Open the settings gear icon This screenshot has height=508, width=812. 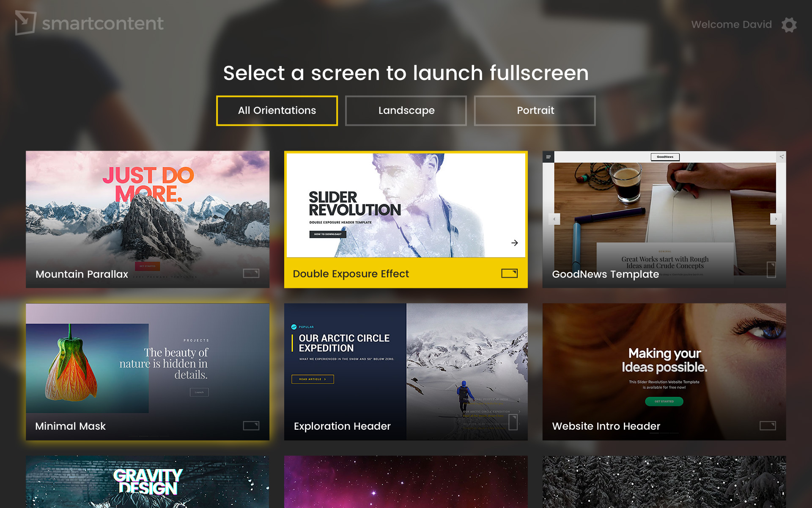789,25
